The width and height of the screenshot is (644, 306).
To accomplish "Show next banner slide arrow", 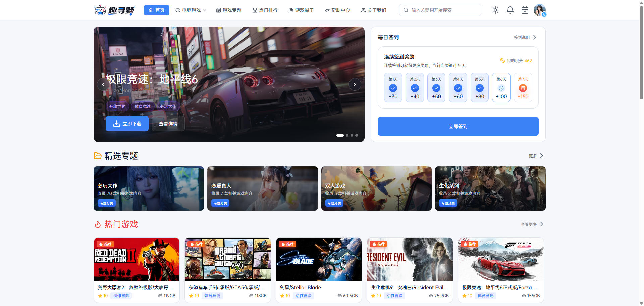I will (x=355, y=84).
